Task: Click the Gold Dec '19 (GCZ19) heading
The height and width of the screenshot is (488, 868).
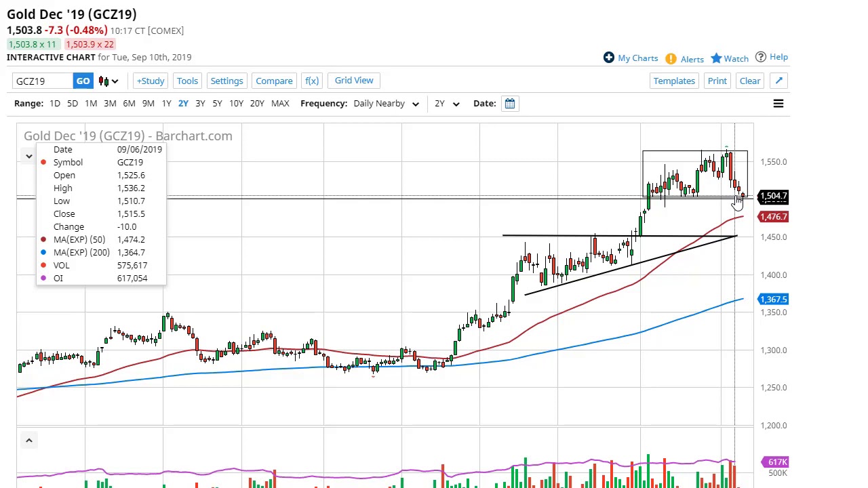Action: [x=72, y=14]
